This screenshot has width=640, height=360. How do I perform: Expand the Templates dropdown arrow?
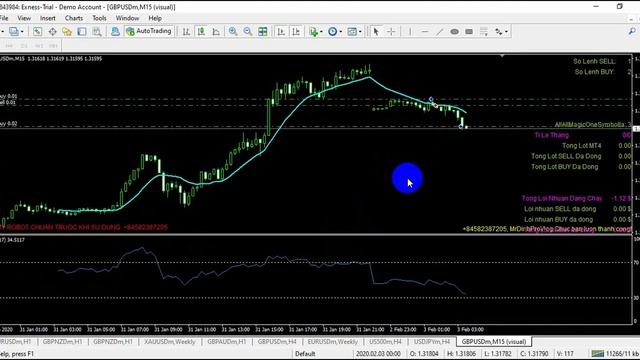[x=360, y=32]
